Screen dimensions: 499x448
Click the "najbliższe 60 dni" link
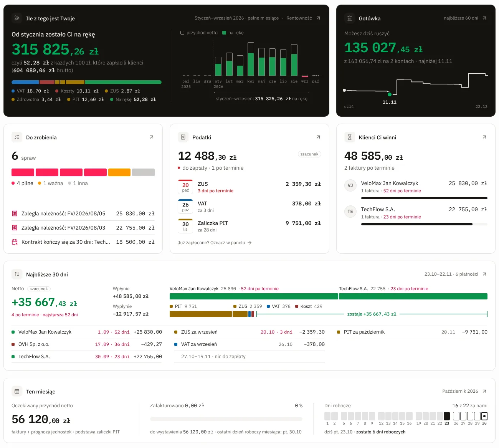click(461, 18)
